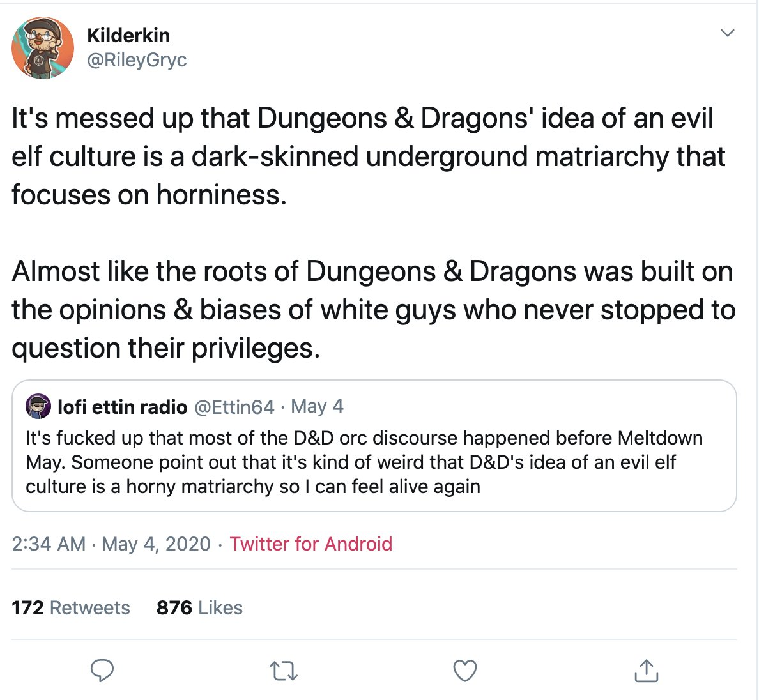The image size is (759, 700).
Task: Expand tweet options chevron menu
Action: tap(728, 33)
